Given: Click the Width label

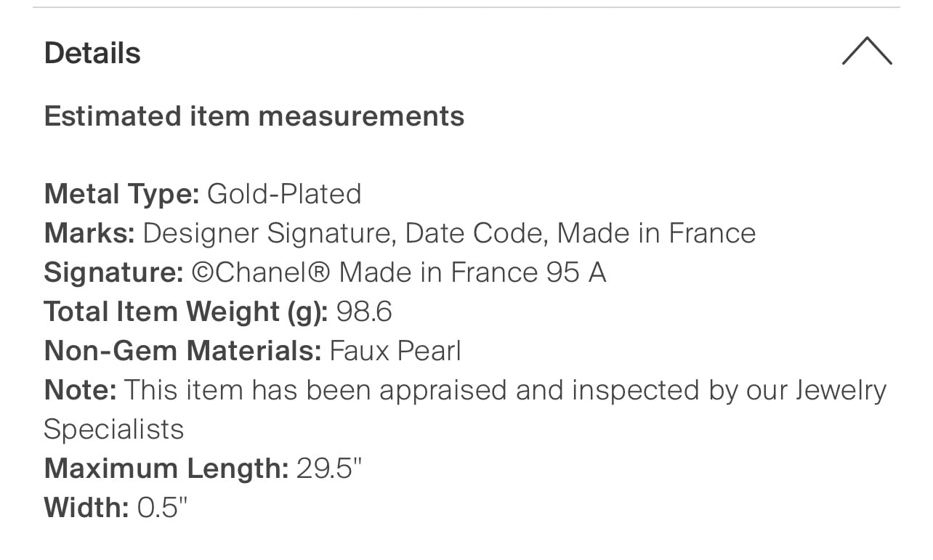Looking at the screenshot, I should pyautogui.click(x=86, y=508).
